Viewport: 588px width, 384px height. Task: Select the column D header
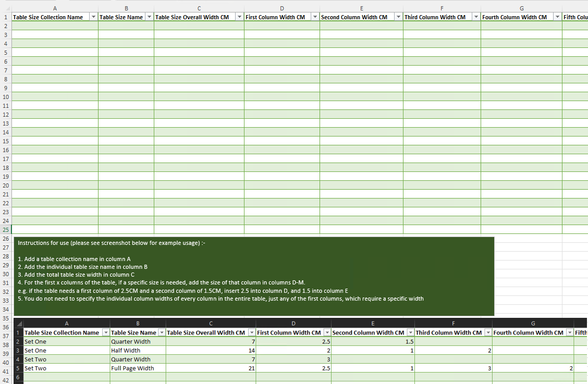282,8
